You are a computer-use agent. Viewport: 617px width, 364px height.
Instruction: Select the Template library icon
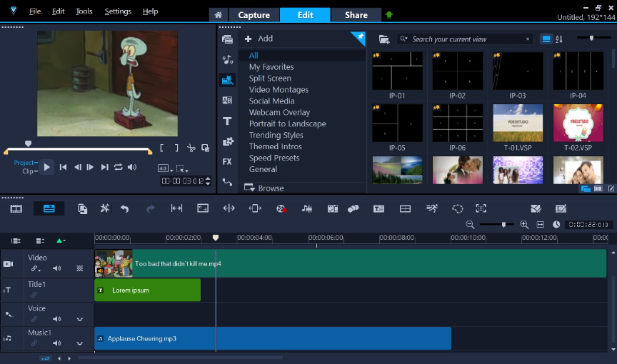[x=227, y=80]
